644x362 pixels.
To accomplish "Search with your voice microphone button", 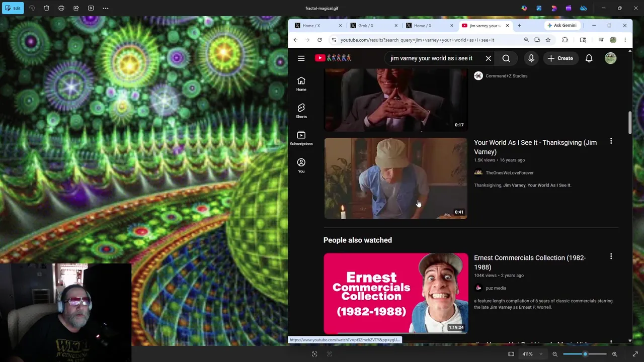I will [531, 58].
